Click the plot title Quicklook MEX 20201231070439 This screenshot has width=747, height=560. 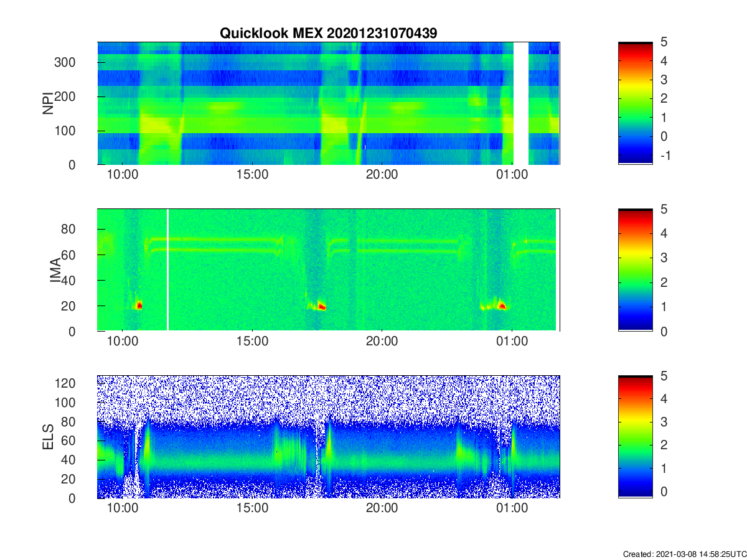click(329, 34)
